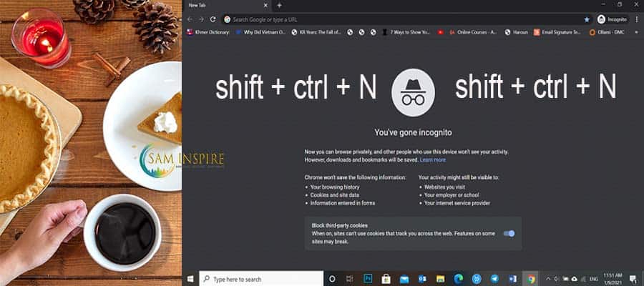Viewport: 644px width, 286px height.
Task: Open the taskbar clock and date
Action: point(613,278)
